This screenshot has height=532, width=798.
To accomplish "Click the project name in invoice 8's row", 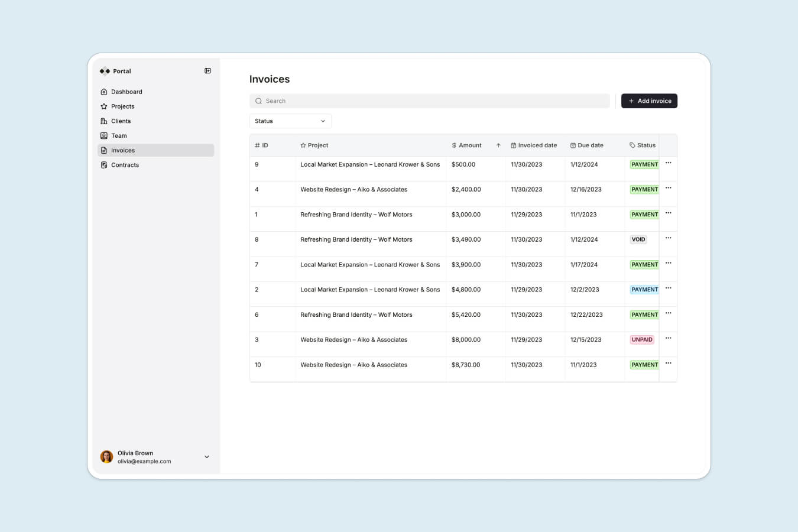I will coord(356,239).
